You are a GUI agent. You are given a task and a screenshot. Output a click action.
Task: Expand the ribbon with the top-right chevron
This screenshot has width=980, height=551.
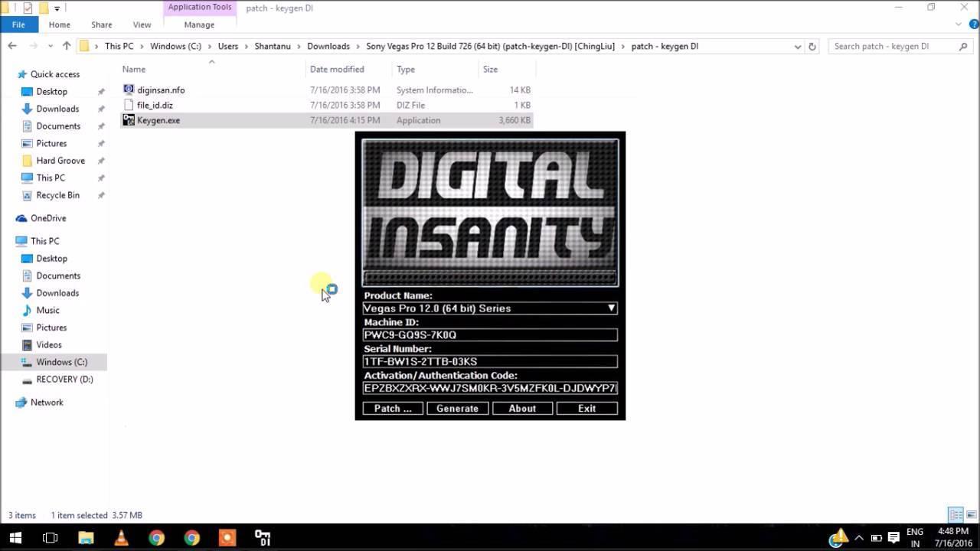pos(958,24)
